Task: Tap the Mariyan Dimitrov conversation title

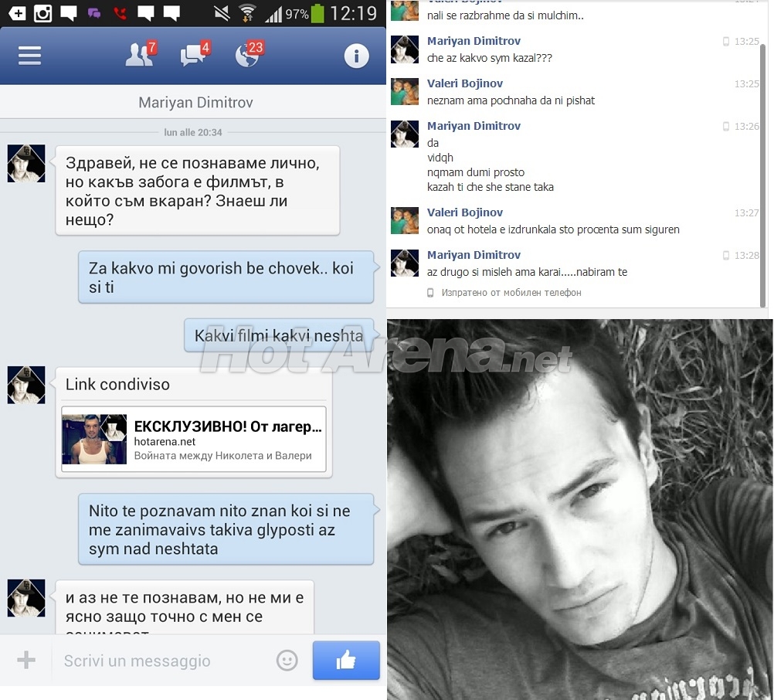Action: coord(195,102)
